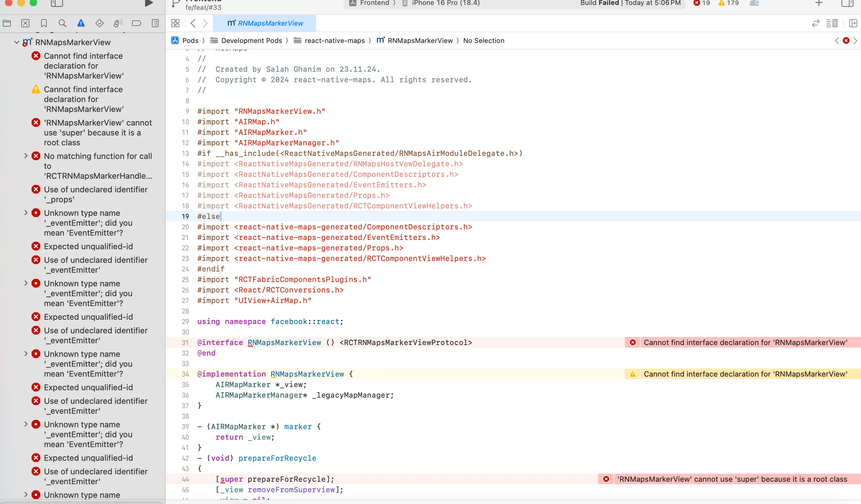Click #import "AIRMapMarker.h" line

252,132
